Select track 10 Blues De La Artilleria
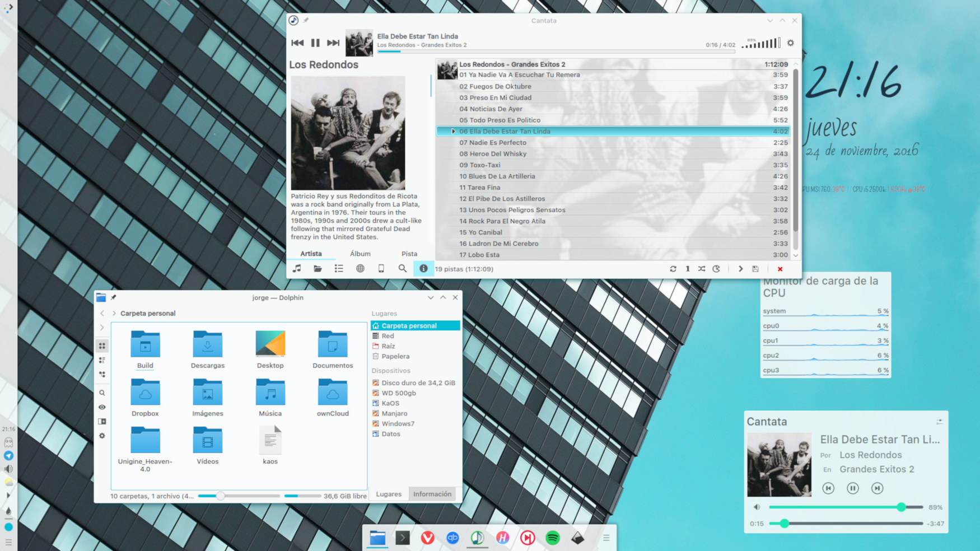The height and width of the screenshot is (551, 980). click(x=613, y=176)
